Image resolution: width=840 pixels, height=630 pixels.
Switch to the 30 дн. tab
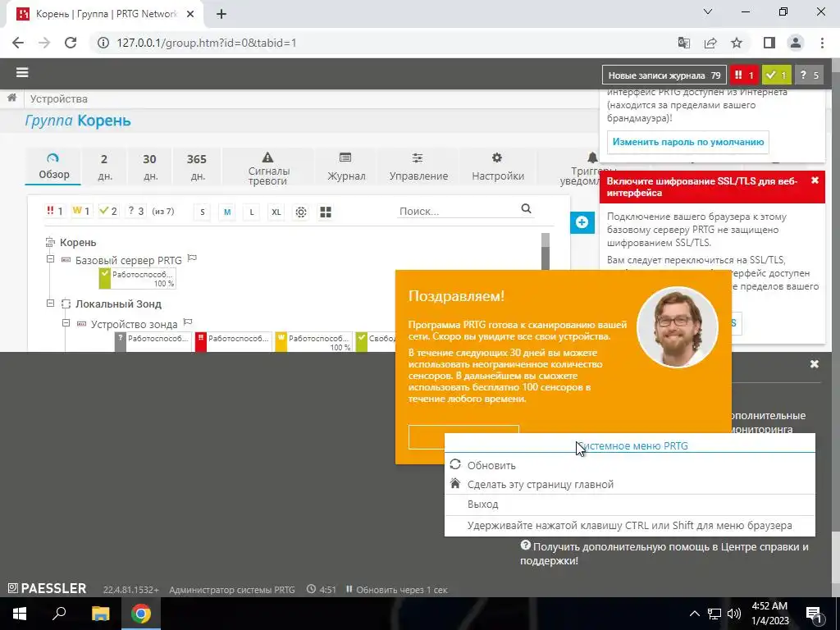click(150, 167)
